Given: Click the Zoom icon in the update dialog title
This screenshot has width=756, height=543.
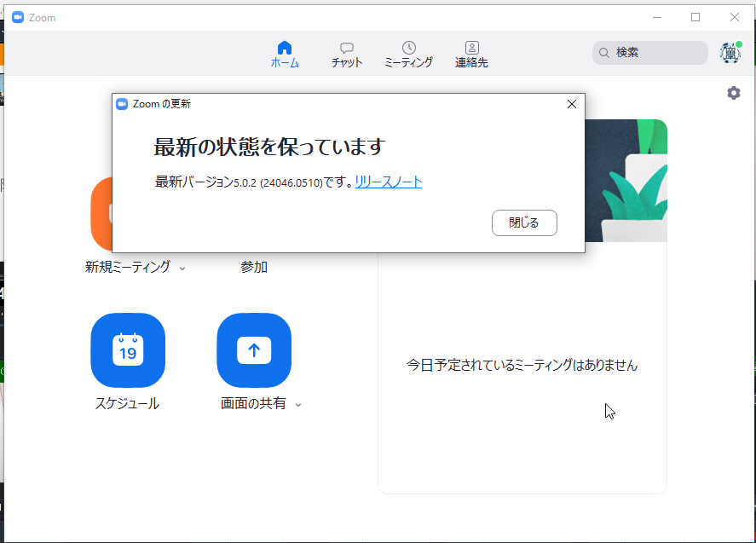Looking at the screenshot, I should coord(122,104).
